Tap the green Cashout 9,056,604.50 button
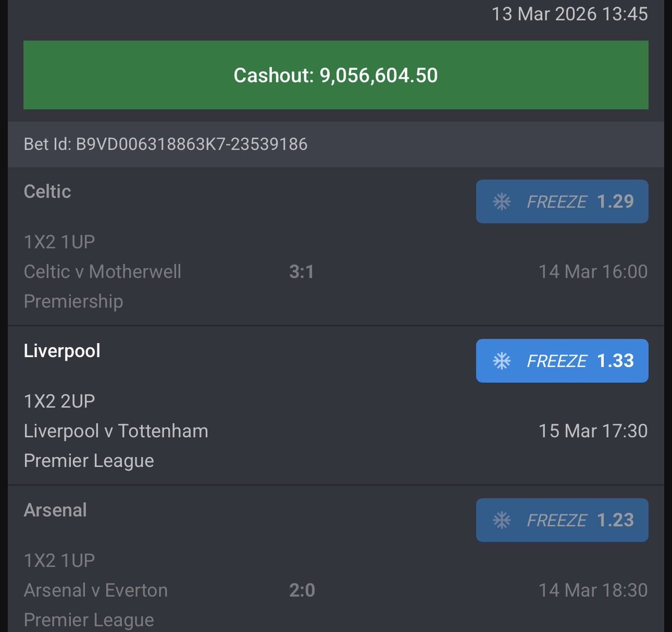672x632 pixels. 336,75
